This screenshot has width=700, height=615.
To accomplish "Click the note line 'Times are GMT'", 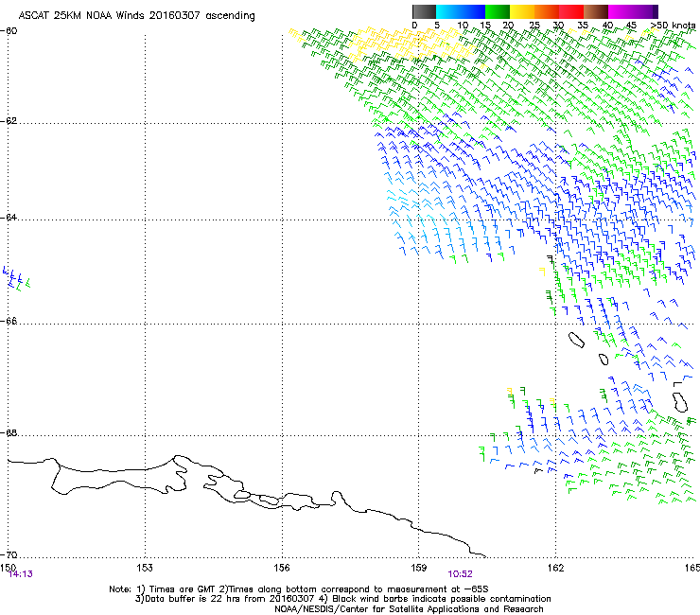I will 179,589.
